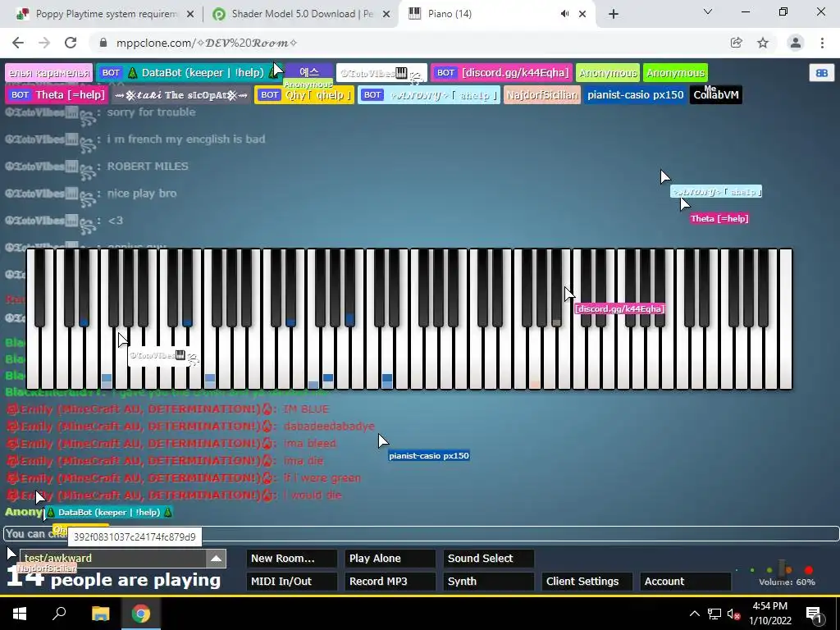Screen dimensions: 840x630
Task: Go forward in browser history
Action: [44, 43]
